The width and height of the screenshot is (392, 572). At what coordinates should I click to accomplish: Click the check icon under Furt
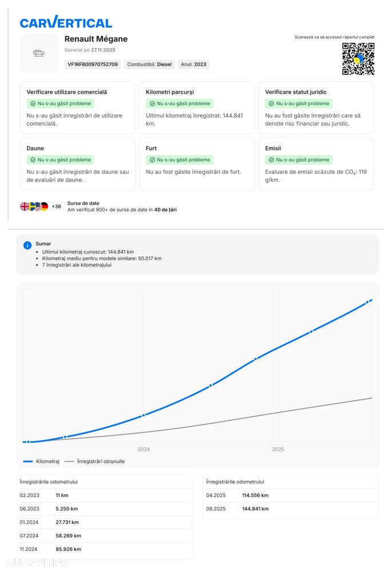pyautogui.click(x=152, y=160)
